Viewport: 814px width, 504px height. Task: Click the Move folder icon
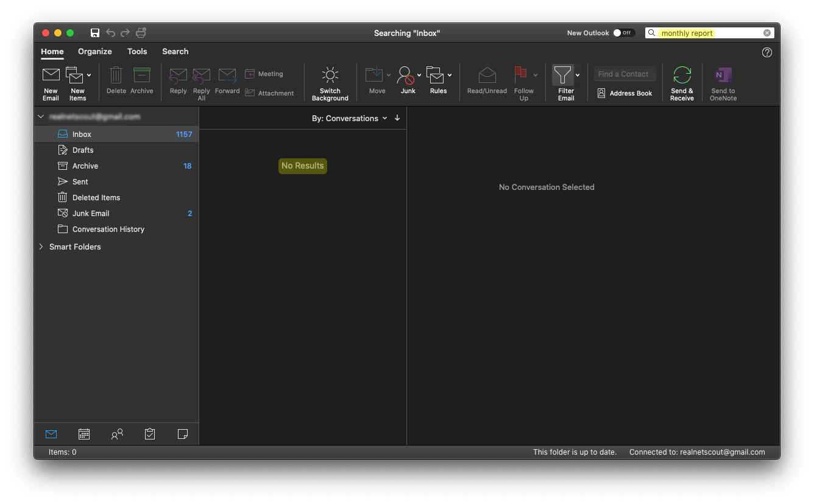374,75
